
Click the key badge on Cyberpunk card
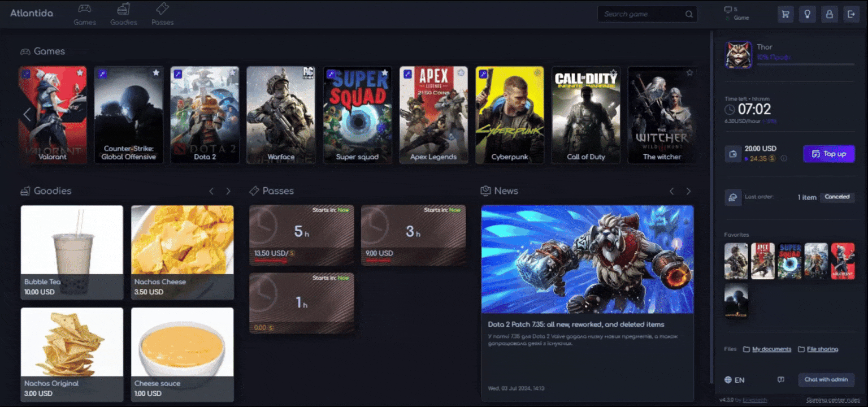483,74
